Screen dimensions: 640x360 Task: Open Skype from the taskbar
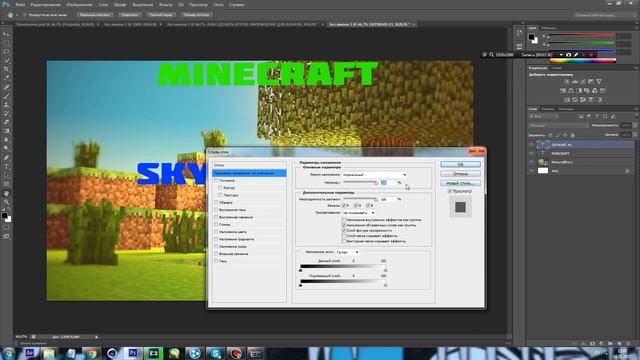coord(216,353)
